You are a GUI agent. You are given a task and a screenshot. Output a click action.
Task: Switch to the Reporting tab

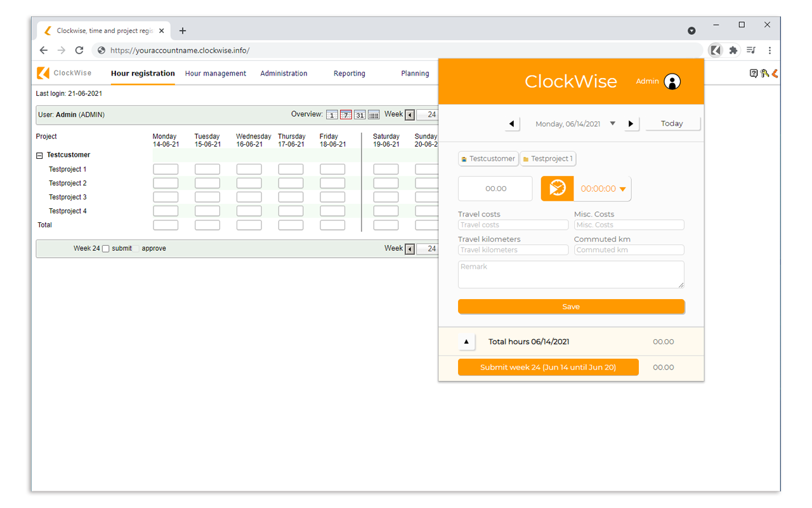point(349,73)
